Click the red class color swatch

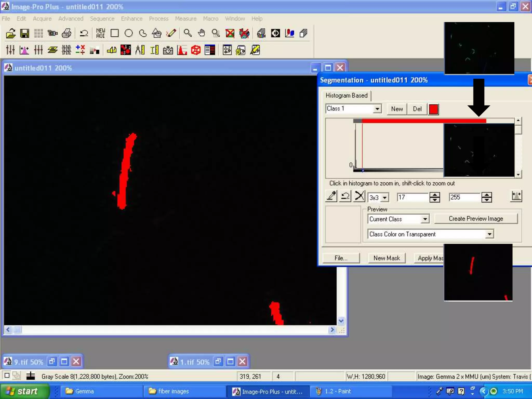[x=434, y=109]
